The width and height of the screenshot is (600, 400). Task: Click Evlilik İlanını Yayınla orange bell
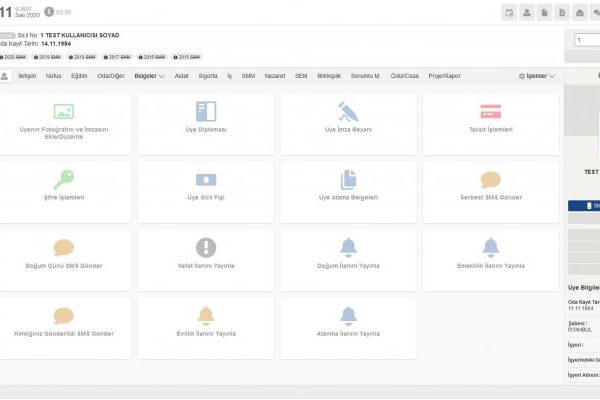(206, 316)
